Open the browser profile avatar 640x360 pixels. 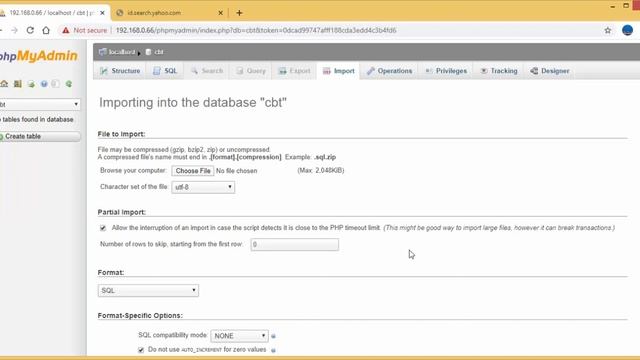[627, 30]
